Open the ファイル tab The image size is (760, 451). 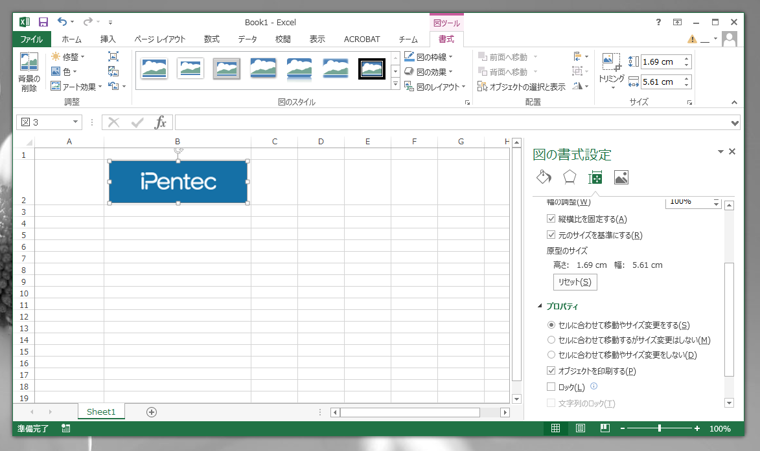tap(32, 39)
